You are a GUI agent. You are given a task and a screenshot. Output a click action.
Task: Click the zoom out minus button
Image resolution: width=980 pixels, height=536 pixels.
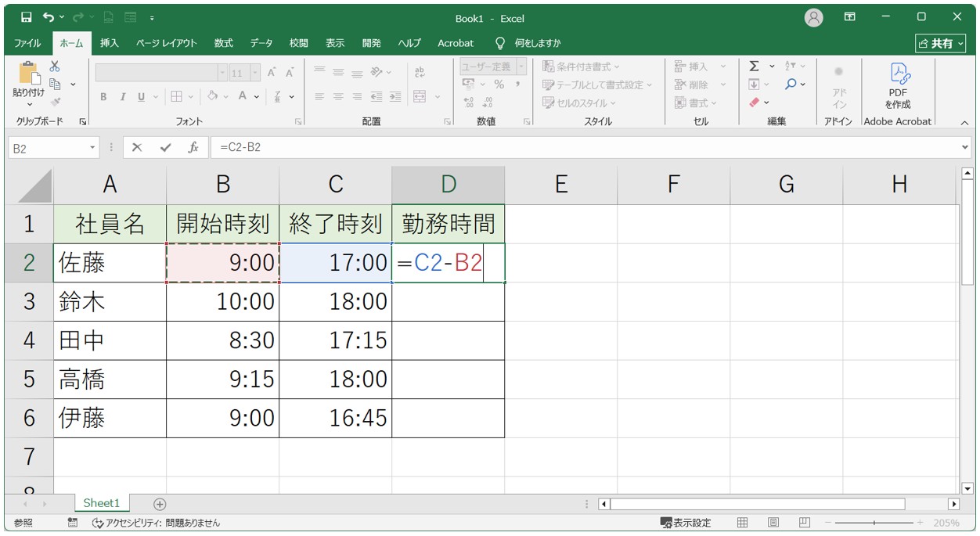829,523
